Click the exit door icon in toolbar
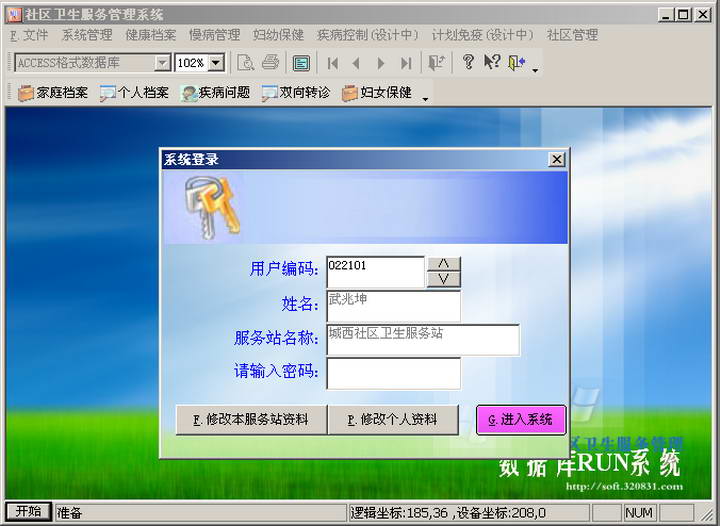This screenshot has width=720, height=526. point(516,63)
